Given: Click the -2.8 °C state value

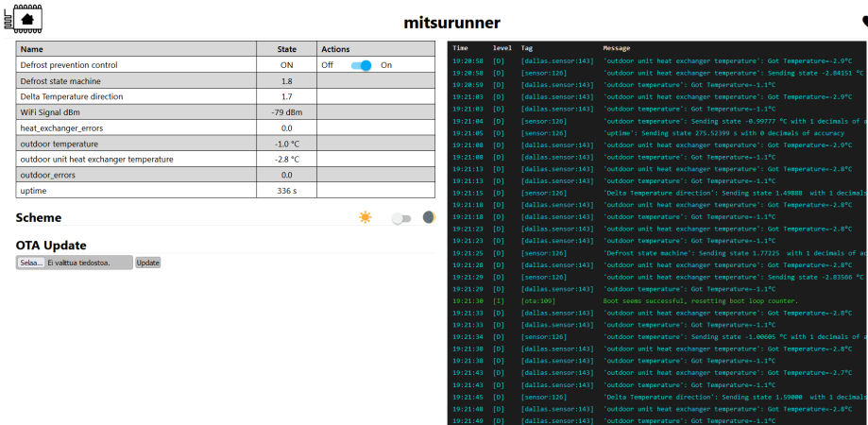Looking at the screenshot, I should click(287, 160).
